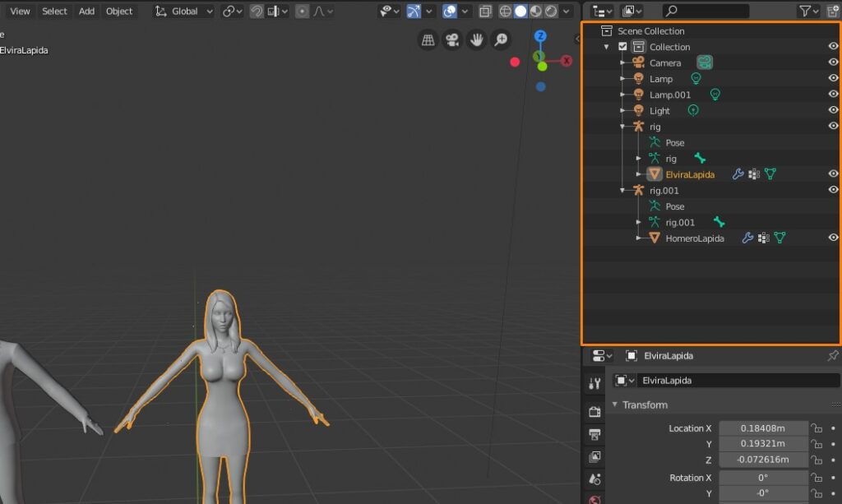Switch to material preview shading
842x504 pixels.
point(535,11)
